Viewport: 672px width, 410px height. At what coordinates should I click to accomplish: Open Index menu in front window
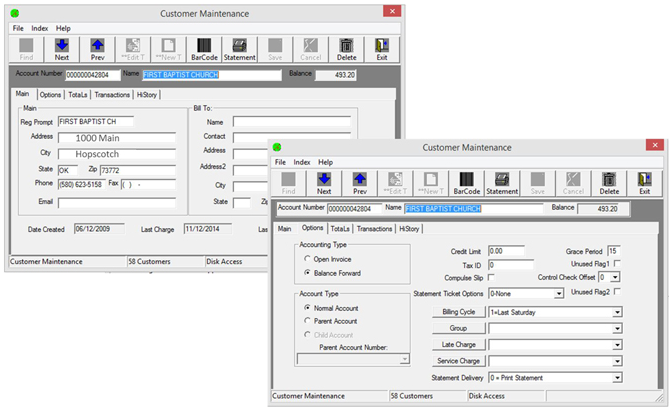pyautogui.click(x=302, y=162)
